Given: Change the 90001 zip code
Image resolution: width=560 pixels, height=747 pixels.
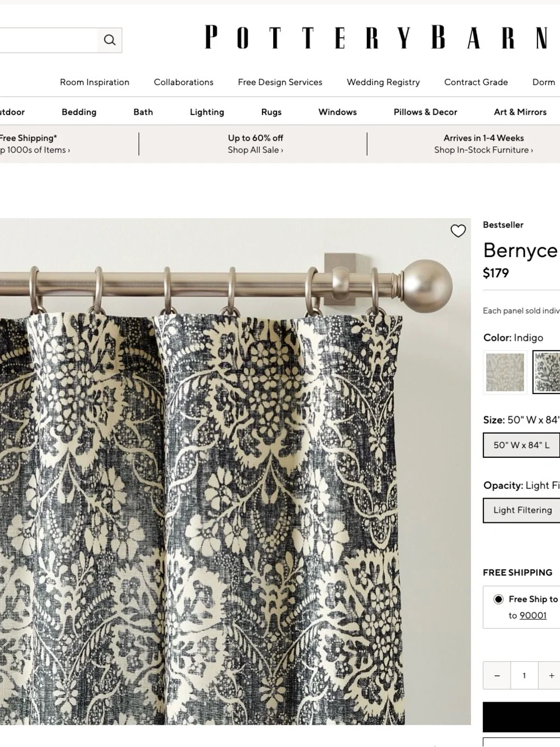Looking at the screenshot, I should click(533, 615).
